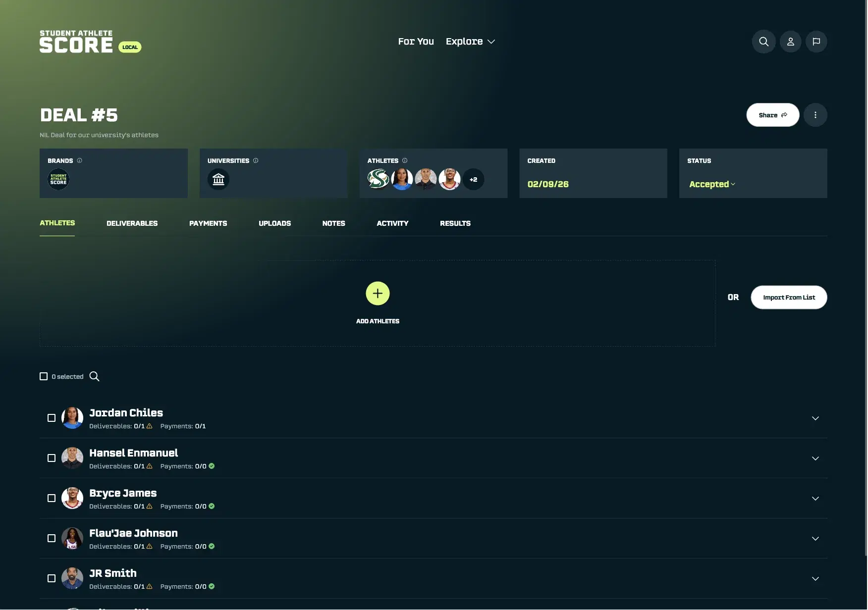Image resolution: width=868 pixels, height=610 pixels.
Task: Open Hansel Enmanuel profile photo
Action: pos(72,458)
